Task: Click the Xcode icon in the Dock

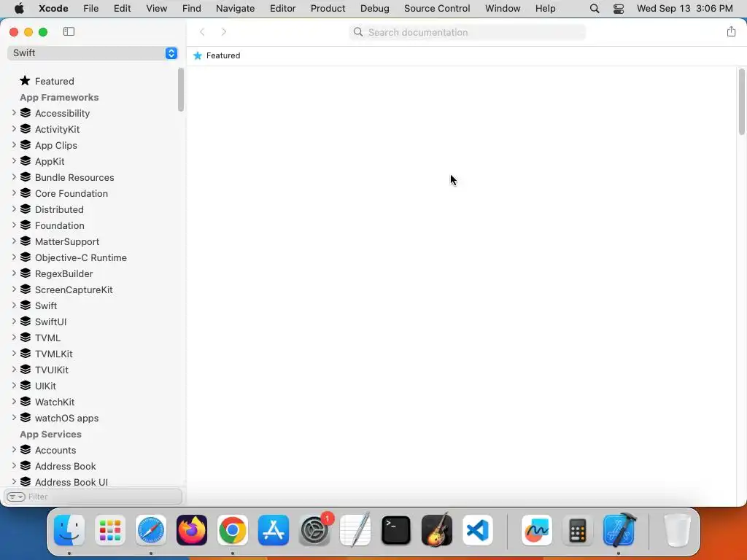Action: 619,530
